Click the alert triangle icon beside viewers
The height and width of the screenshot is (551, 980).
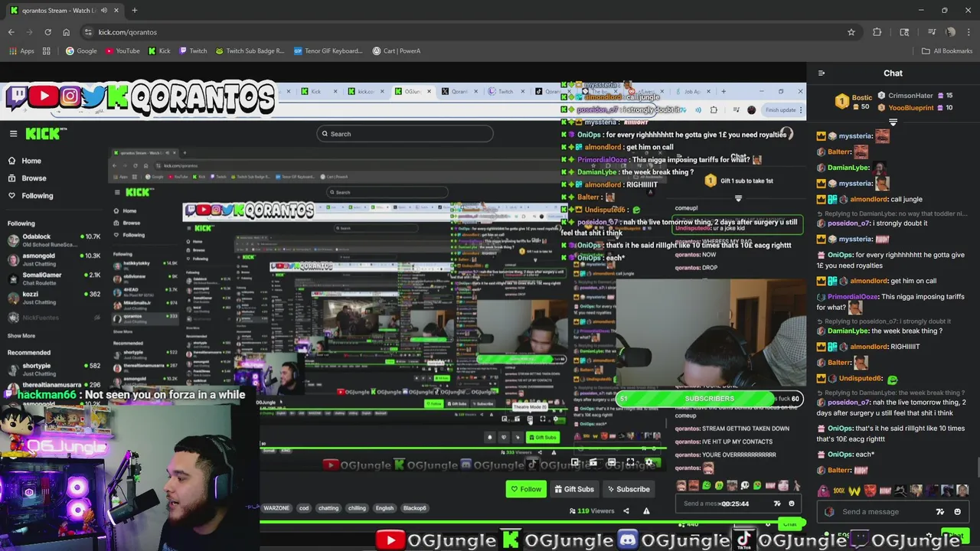pos(646,511)
